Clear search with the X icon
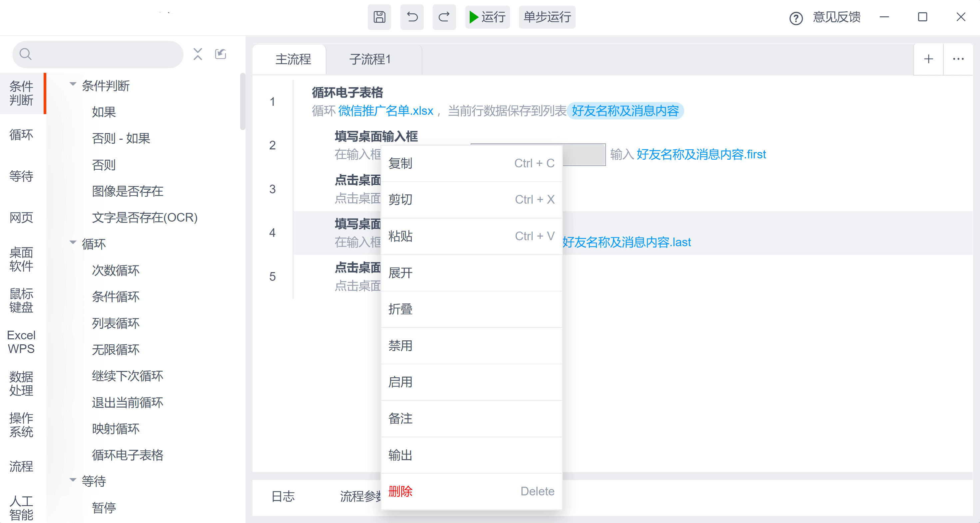The width and height of the screenshot is (980, 523). tap(198, 54)
